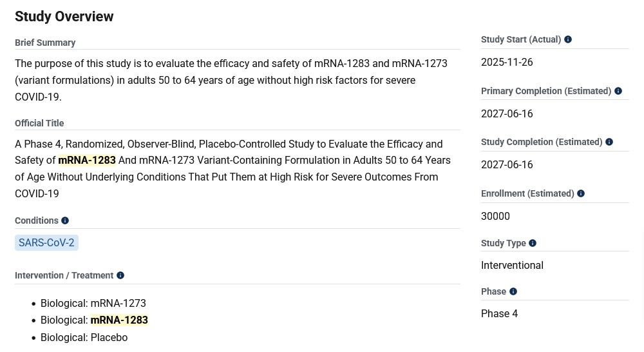Click highlighted mRNA-1283 in the Official Title

click(x=87, y=161)
